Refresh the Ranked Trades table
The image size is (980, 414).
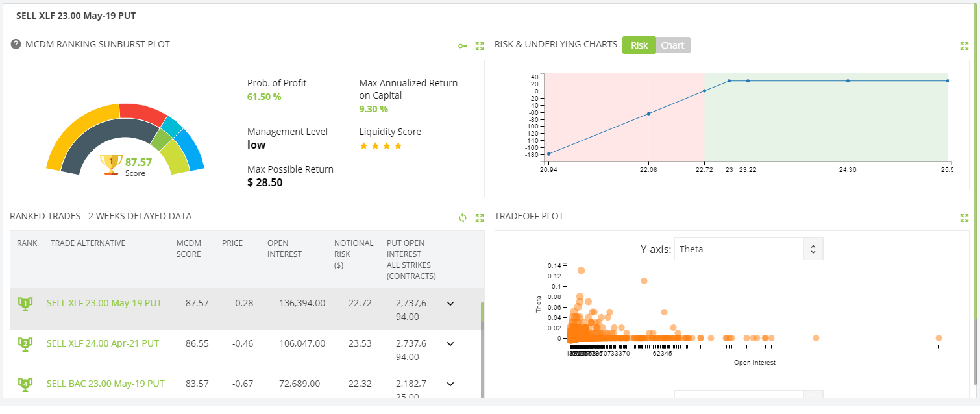click(x=462, y=218)
